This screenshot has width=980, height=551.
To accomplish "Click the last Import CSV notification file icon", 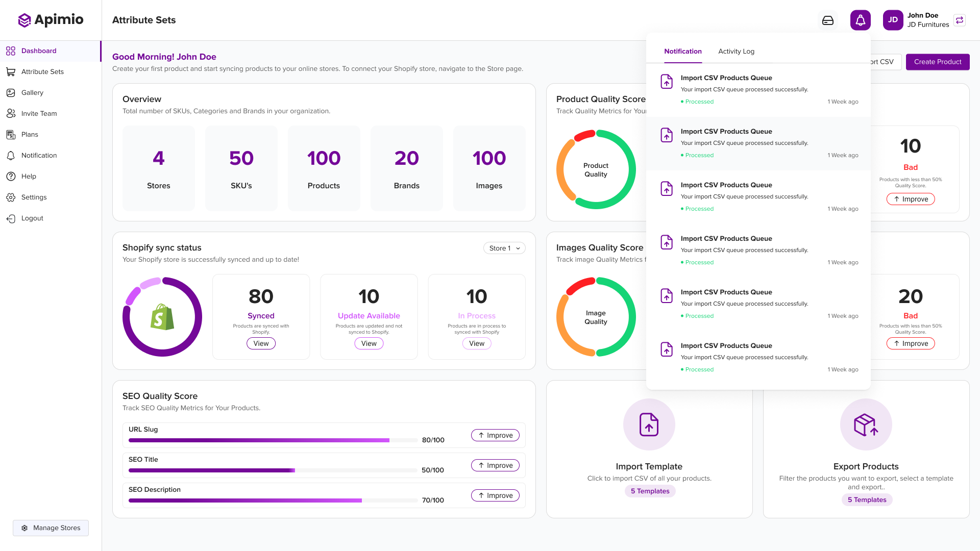I will (667, 349).
